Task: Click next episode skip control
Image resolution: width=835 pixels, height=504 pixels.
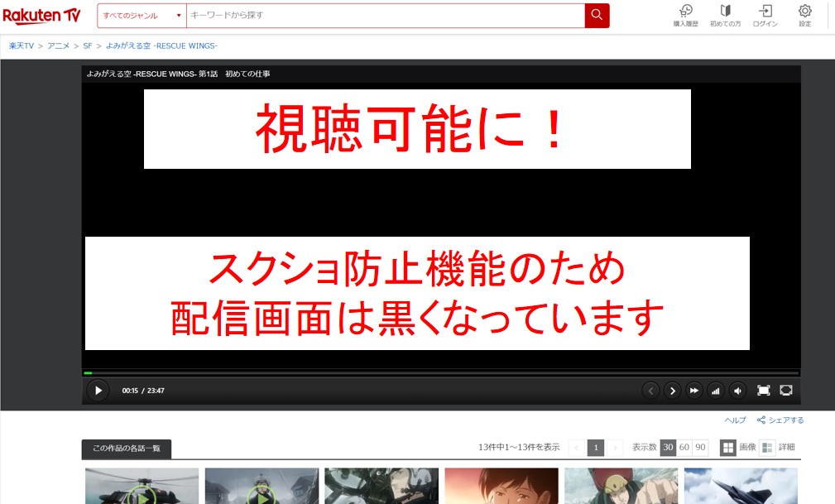Action: point(673,390)
